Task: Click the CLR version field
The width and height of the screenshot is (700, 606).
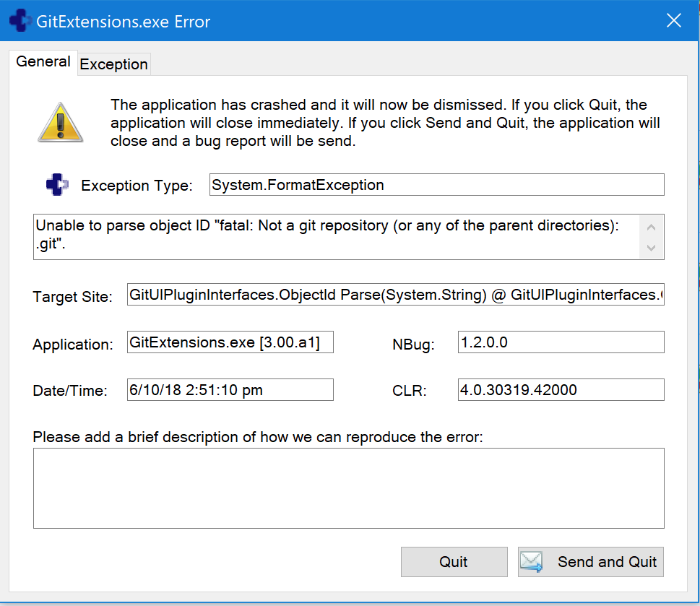Action: [561, 390]
